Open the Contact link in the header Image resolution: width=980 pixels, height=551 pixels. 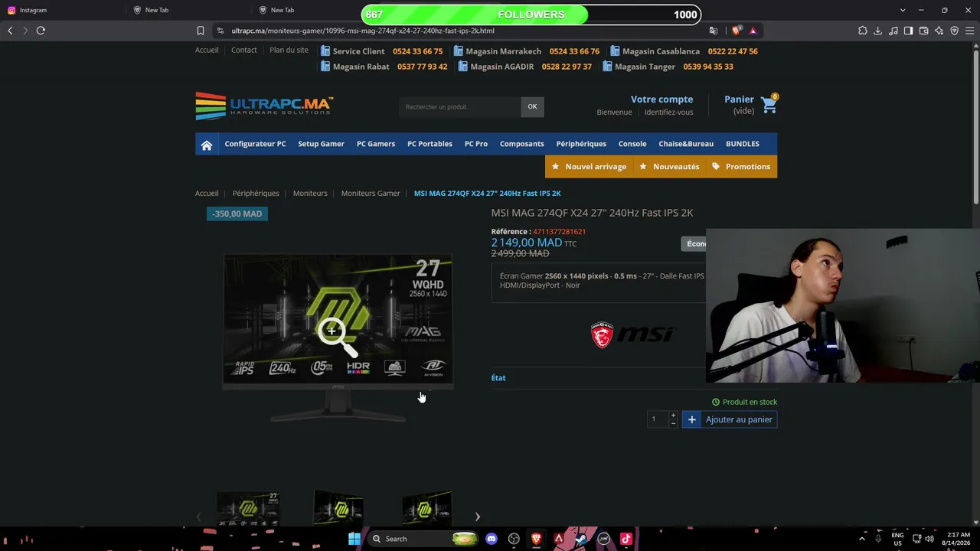point(244,51)
